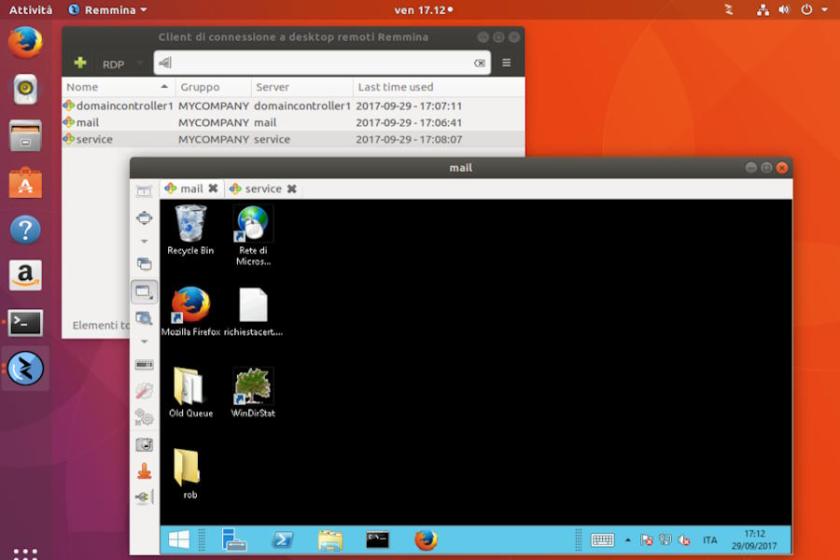840x560 pixels.
Task: Open the Windows Start button
Action: pyautogui.click(x=179, y=540)
